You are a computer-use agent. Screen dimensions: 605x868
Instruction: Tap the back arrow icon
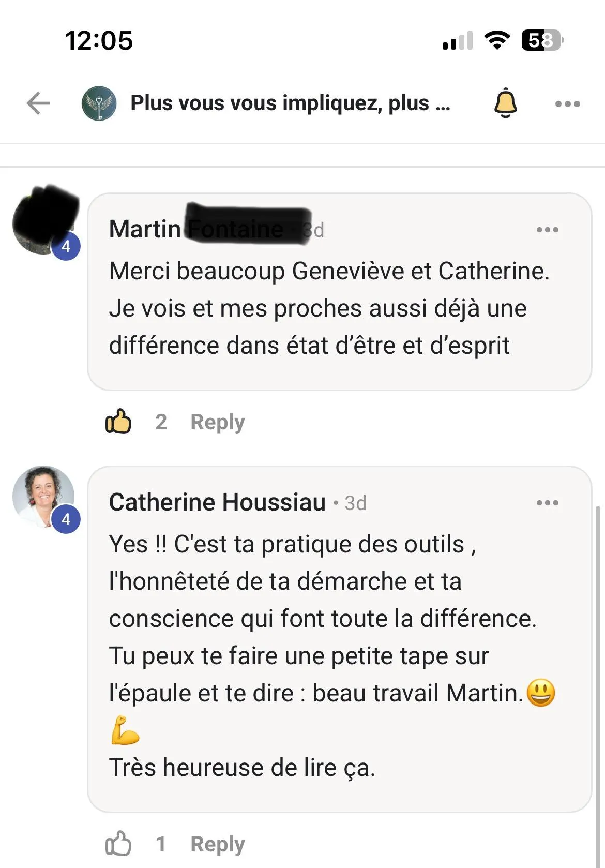coord(38,103)
